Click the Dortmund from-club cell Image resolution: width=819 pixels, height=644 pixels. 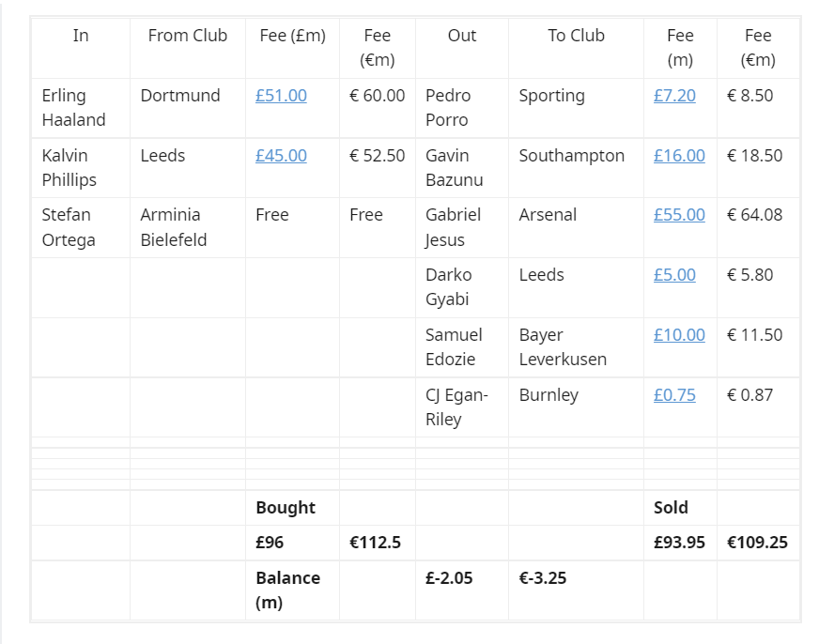coord(188,108)
